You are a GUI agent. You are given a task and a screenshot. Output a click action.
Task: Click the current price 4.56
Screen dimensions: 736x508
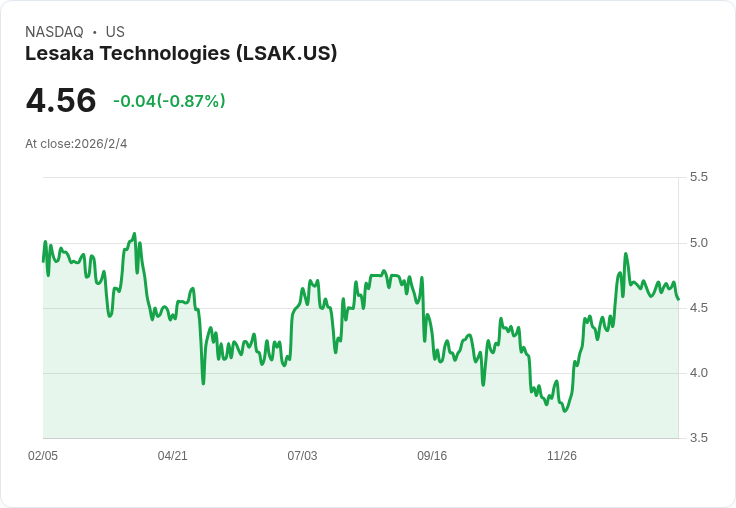click(x=61, y=100)
